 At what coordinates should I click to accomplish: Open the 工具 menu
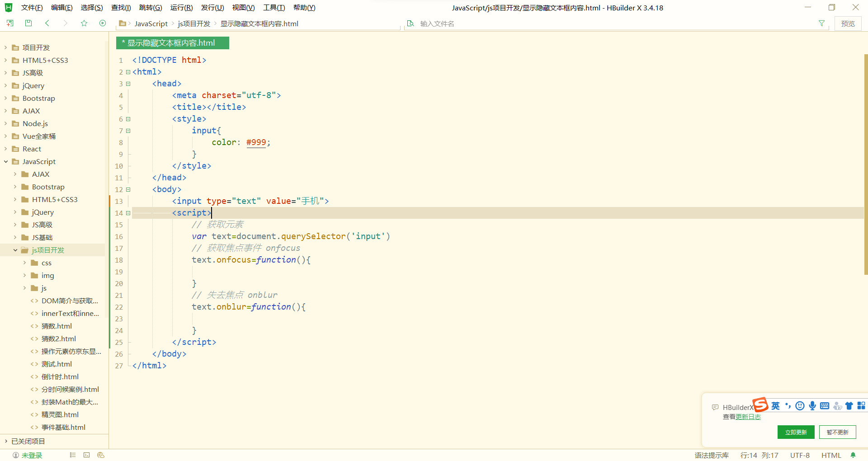click(x=273, y=7)
